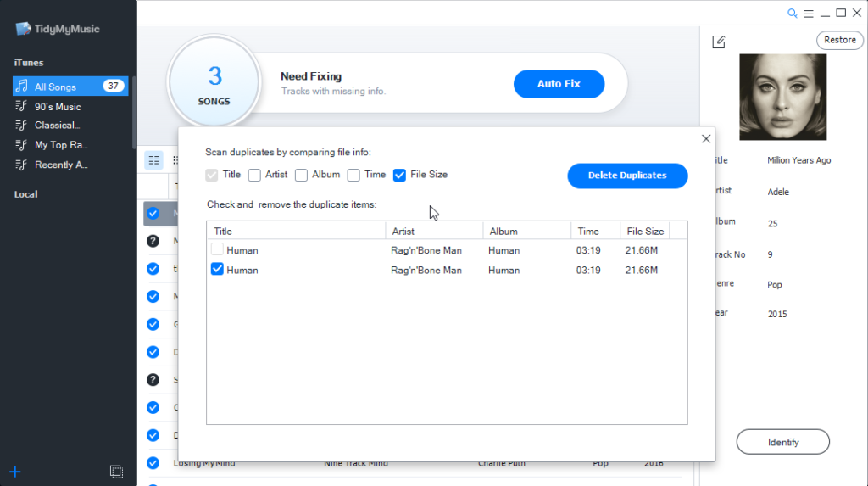Click the edit tag pencil icon
This screenshot has height=486, width=868.
coord(719,42)
